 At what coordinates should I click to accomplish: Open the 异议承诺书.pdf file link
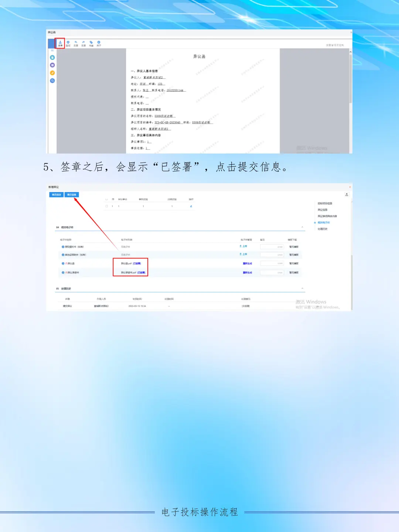(129, 273)
